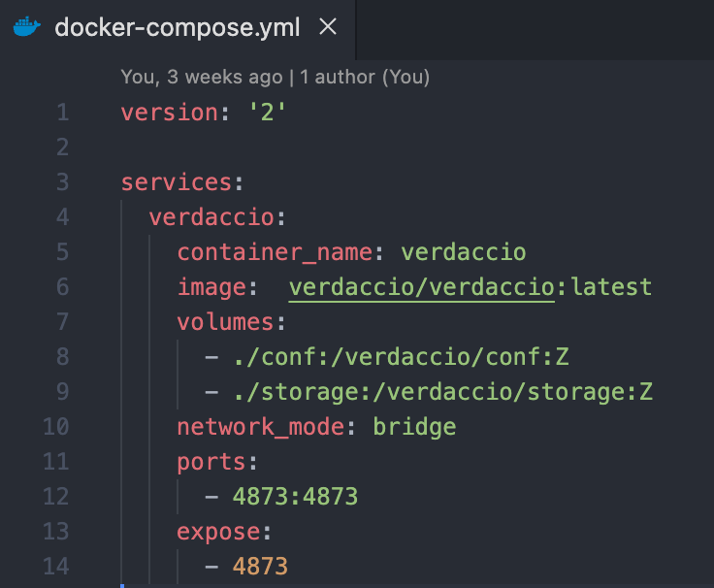Close the docker-compose.yml tab

pyautogui.click(x=328, y=27)
